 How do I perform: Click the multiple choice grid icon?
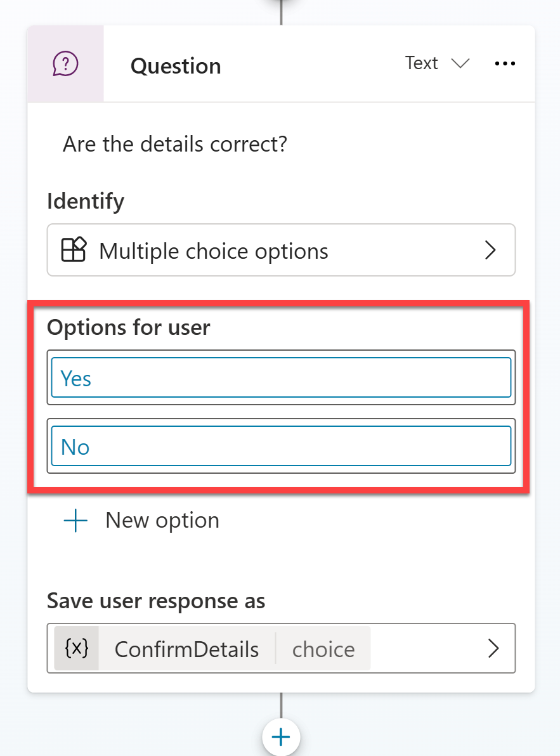74,250
